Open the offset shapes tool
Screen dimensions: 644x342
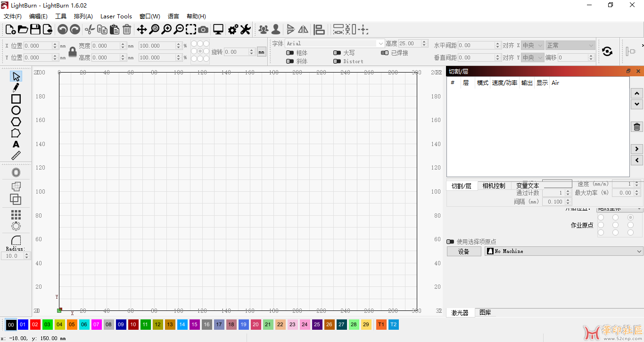(x=16, y=172)
